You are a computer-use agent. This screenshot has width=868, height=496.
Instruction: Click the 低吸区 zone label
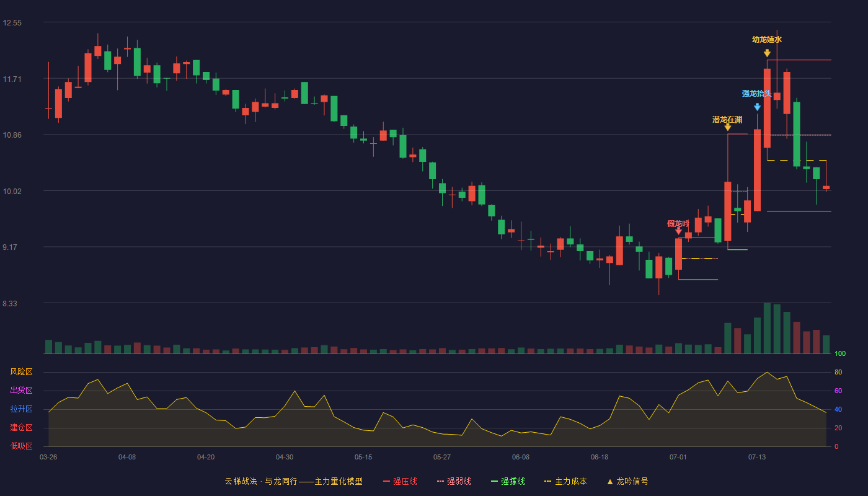(21, 446)
